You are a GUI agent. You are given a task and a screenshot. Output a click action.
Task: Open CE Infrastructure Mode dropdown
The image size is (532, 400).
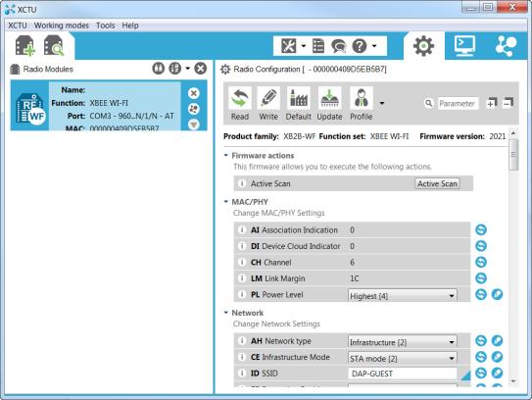pos(403,358)
